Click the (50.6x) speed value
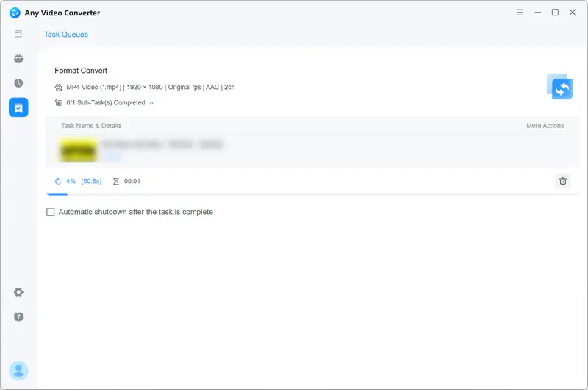The height and width of the screenshot is (390, 588). click(x=91, y=181)
